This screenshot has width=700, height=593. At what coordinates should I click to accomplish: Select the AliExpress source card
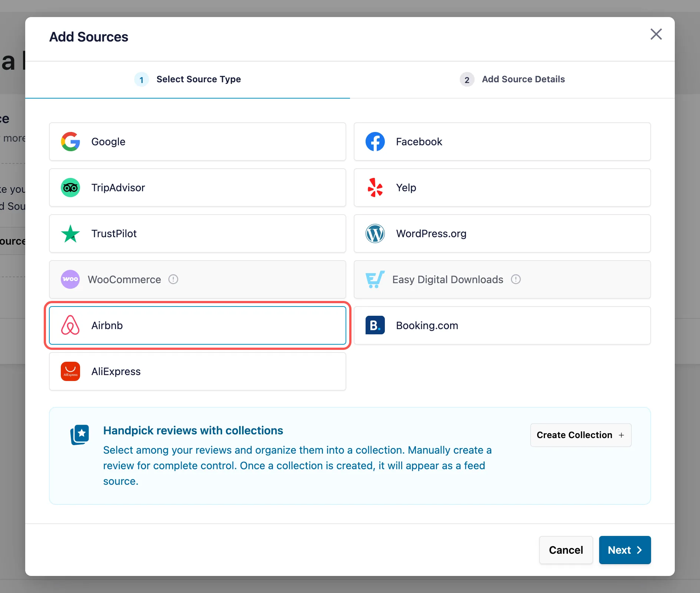tap(198, 371)
